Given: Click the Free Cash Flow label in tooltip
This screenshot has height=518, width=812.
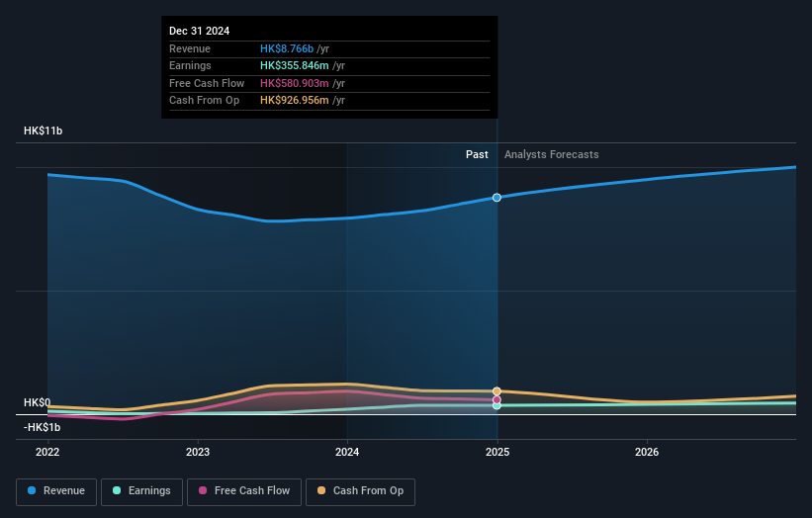Looking at the screenshot, I should pyautogui.click(x=207, y=83).
